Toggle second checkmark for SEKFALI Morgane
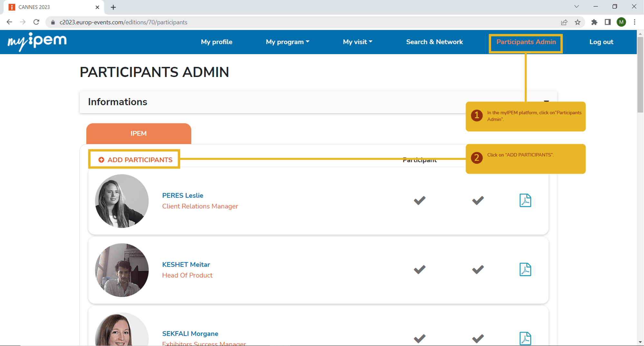This screenshot has width=644, height=346. tap(478, 338)
